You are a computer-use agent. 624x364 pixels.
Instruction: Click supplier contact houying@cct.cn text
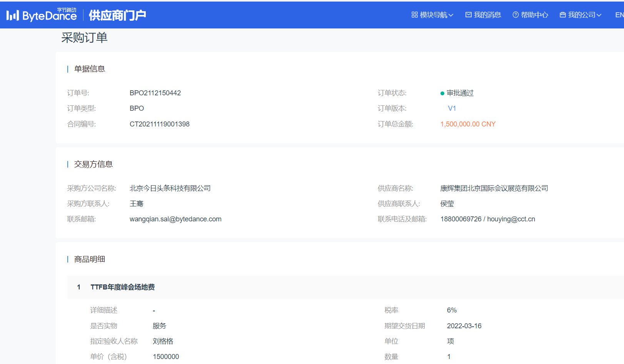(511, 219)
